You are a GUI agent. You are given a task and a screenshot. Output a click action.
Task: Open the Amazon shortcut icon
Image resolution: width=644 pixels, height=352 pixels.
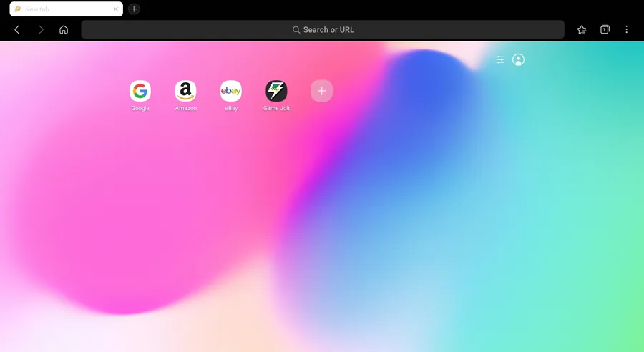tap(185, 91)
